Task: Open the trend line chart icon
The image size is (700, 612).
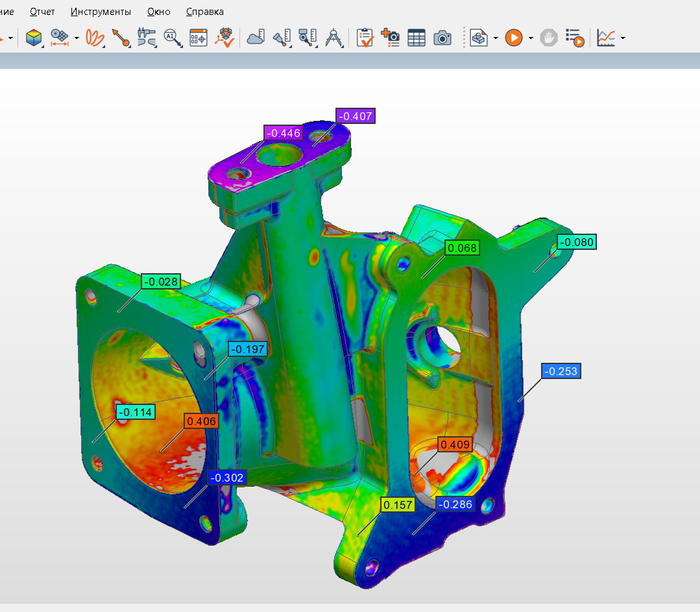Action: [x=606, y=38]
